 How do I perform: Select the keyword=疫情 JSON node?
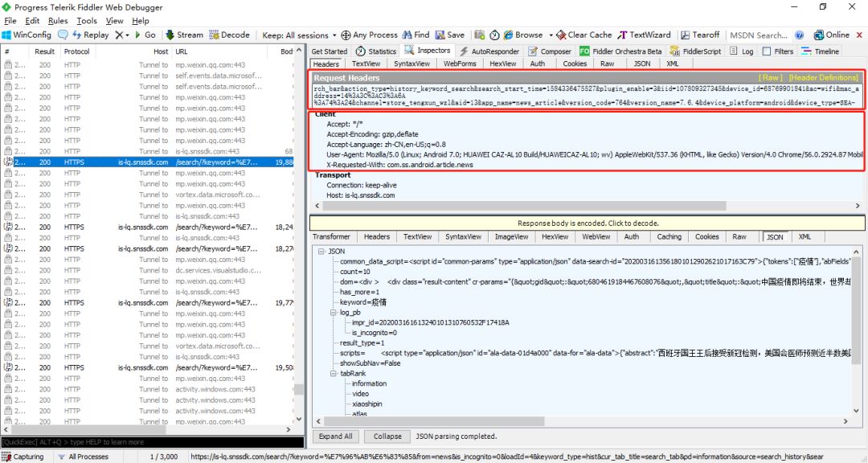363,302
